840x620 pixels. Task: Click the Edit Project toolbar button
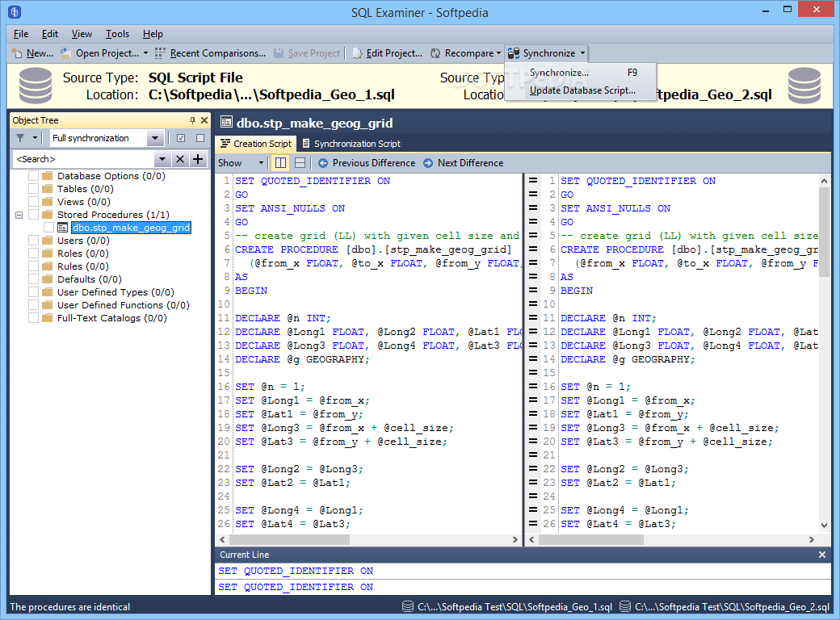pyautogui.click(x=388, y=53)
